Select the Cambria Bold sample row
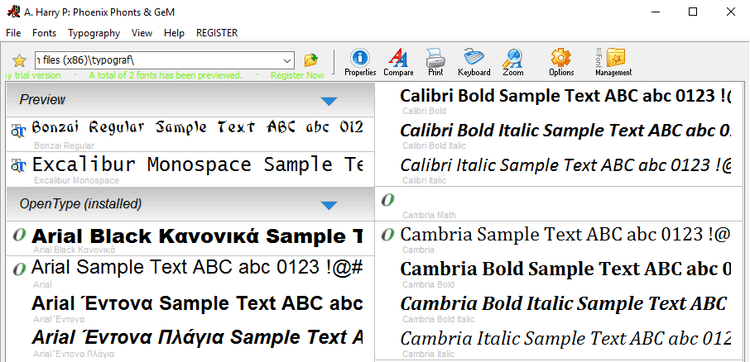The width and height of the screenshot is (750, 362). (x=560, y=273)
